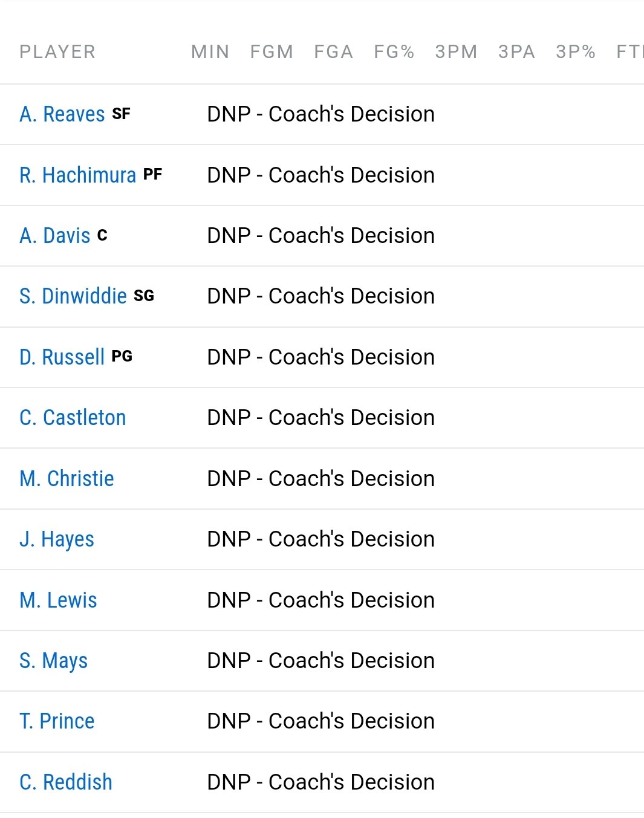Viewport: 644px width, 818px height.
Task: Select the T. Prince player link
Action: (57, 721)
